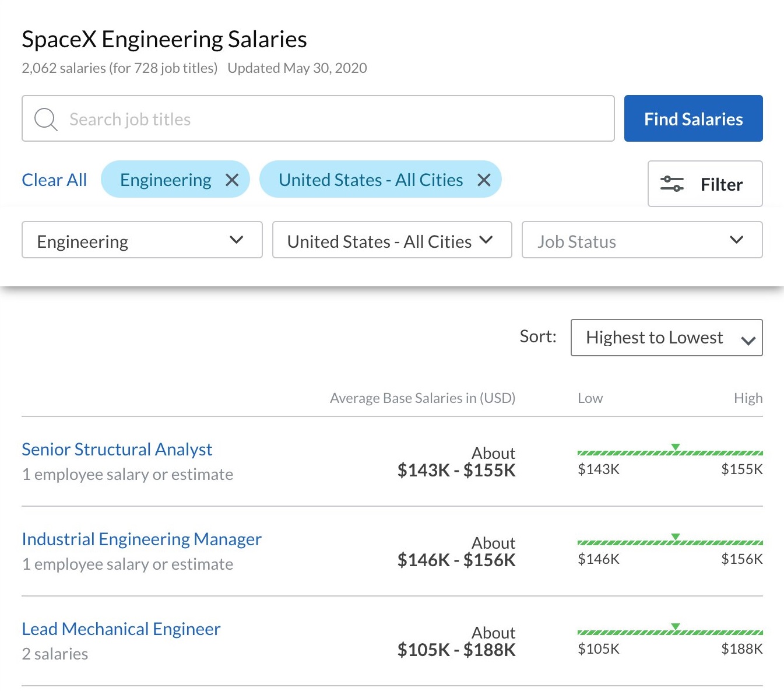Open the Highest to Lowest sort dropdown

tap(667, 338)
